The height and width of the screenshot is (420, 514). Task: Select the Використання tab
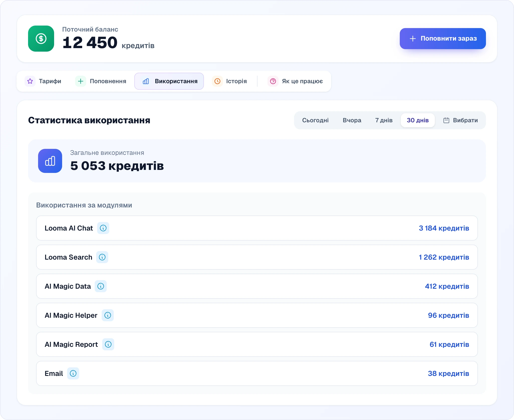169,81
